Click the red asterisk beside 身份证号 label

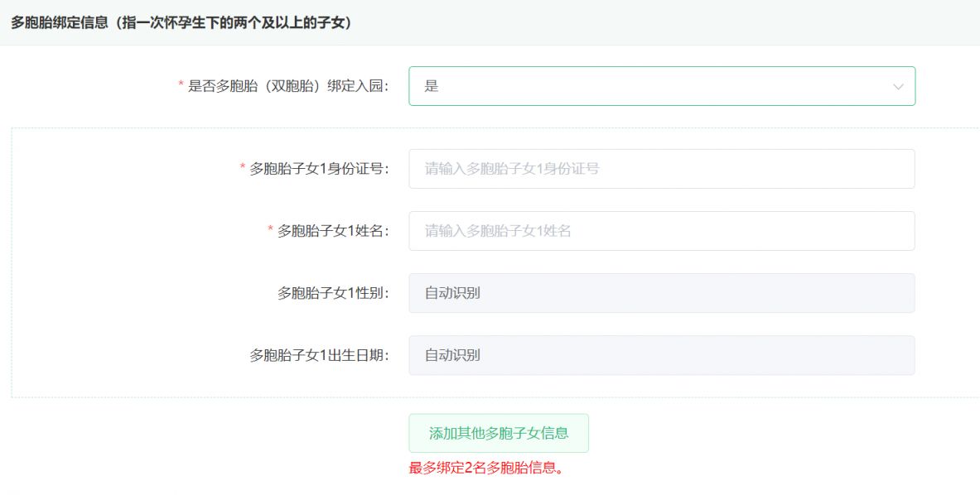click(x=243, y=167)
